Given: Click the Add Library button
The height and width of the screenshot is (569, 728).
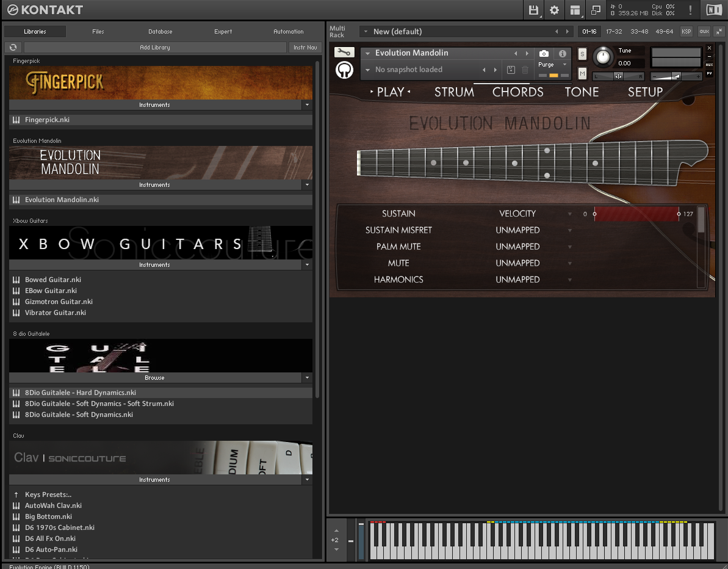Looking at the screenshot, I should pyautogui.click(x=155, y=48).
